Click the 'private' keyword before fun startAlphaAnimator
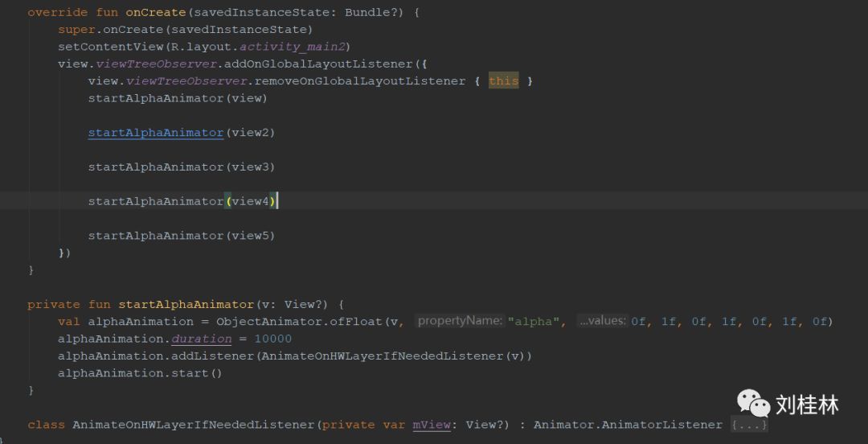The image size is (868, 444). pos(54,304)
